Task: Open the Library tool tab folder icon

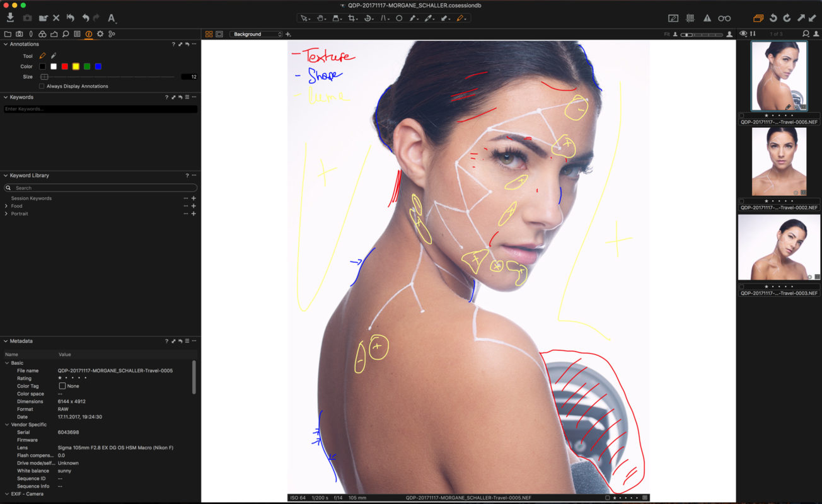Action: (x=8, y=34)
